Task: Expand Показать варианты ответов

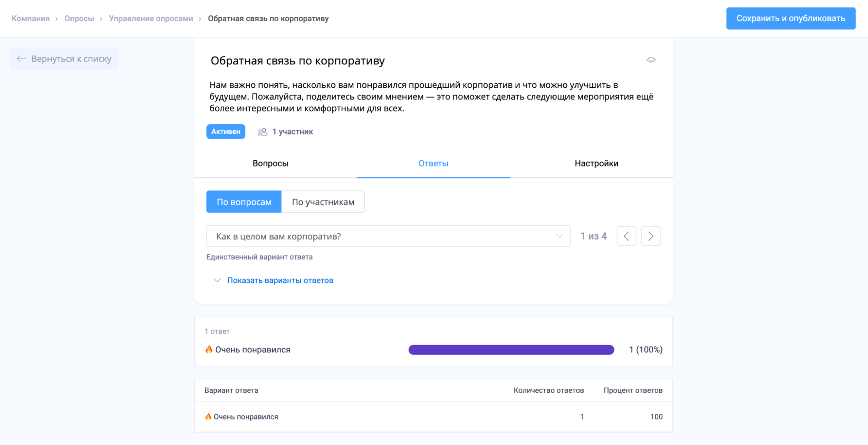Action: point(280,280)
